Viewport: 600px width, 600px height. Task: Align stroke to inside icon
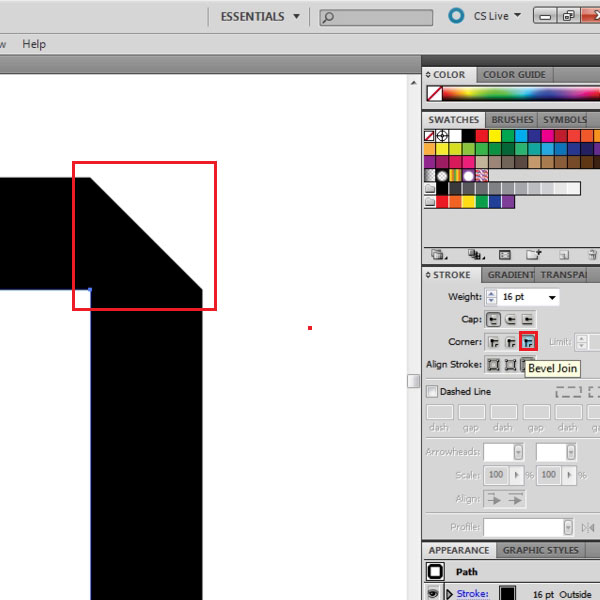(510, 365)
